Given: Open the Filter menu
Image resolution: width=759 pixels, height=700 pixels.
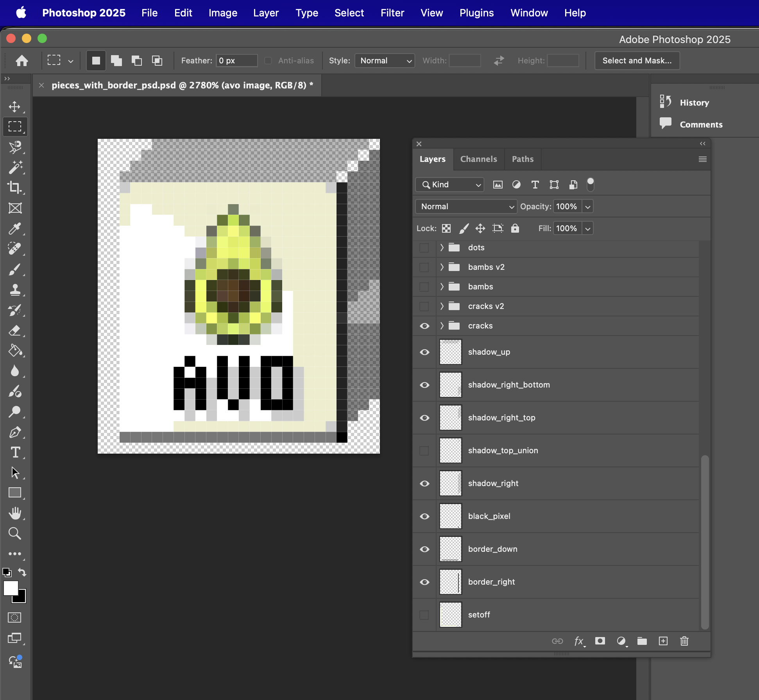Looking at the screenshot, I should (392, 13).
